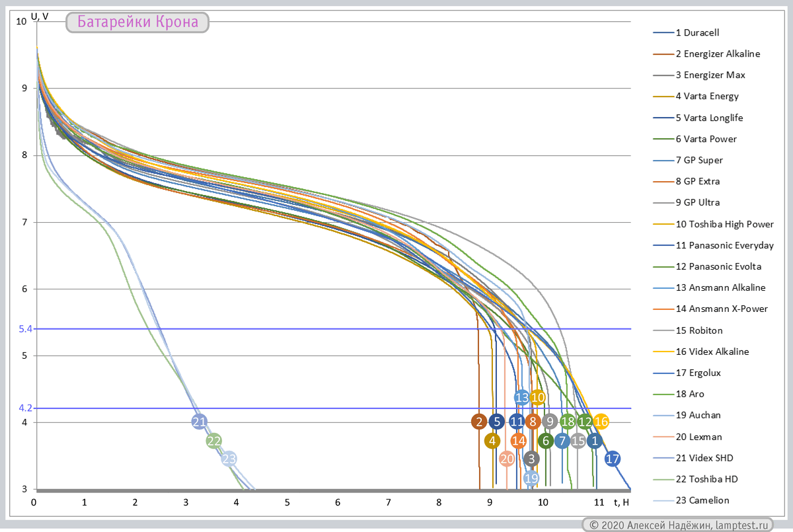Click the light blue marker numbered 19
This screenshot has width=793, height=532.
[x=531, y=478]
